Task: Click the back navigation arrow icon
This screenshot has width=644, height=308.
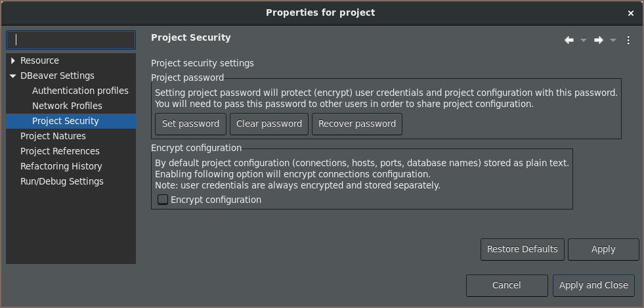Action: 569,40
